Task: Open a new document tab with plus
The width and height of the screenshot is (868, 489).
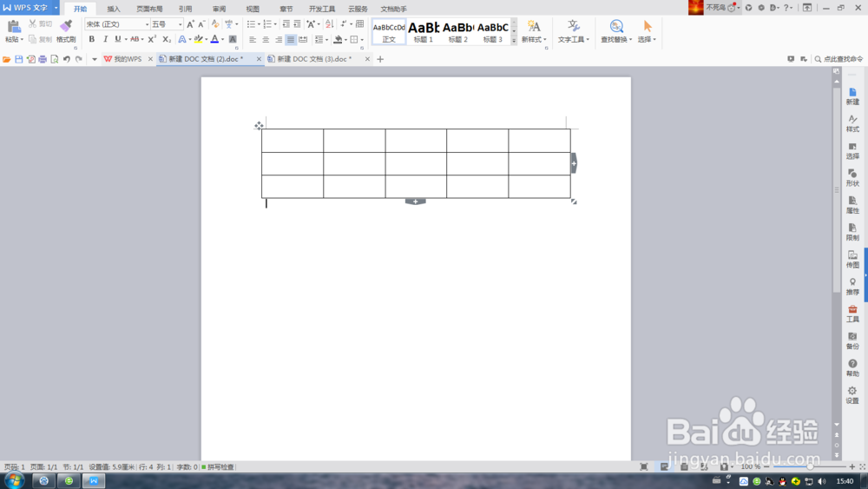Action: [x=380, y=59]
